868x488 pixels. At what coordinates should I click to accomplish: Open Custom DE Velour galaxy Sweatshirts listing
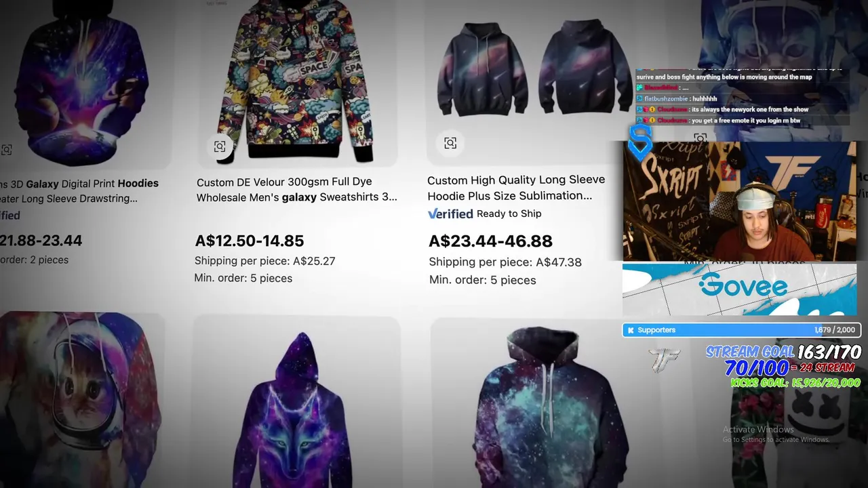coord(297,189)
